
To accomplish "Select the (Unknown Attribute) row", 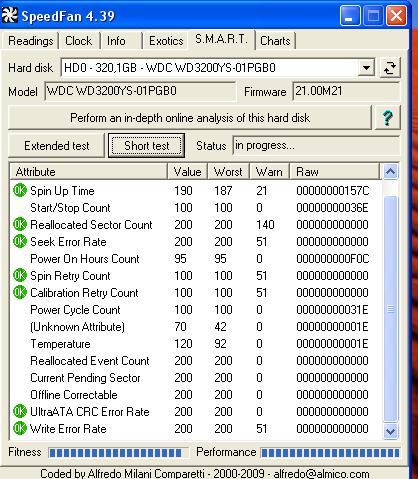I will (196, 327).
